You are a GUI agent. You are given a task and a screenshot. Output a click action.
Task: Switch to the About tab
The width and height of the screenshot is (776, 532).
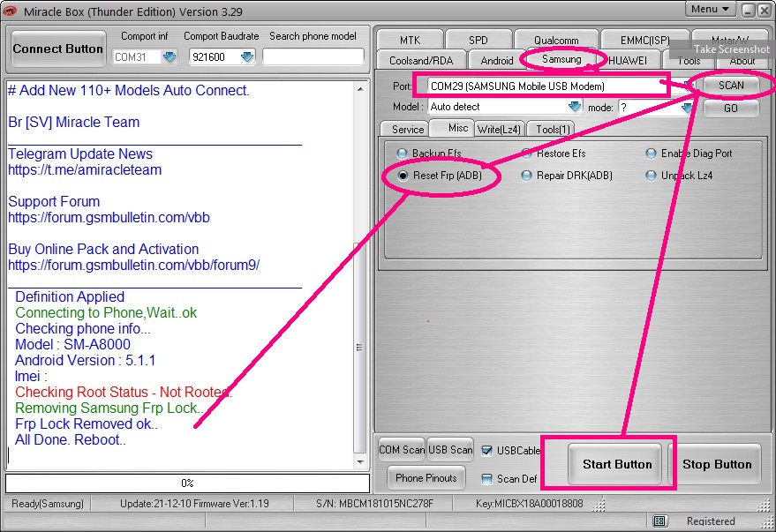click(742, 61)
